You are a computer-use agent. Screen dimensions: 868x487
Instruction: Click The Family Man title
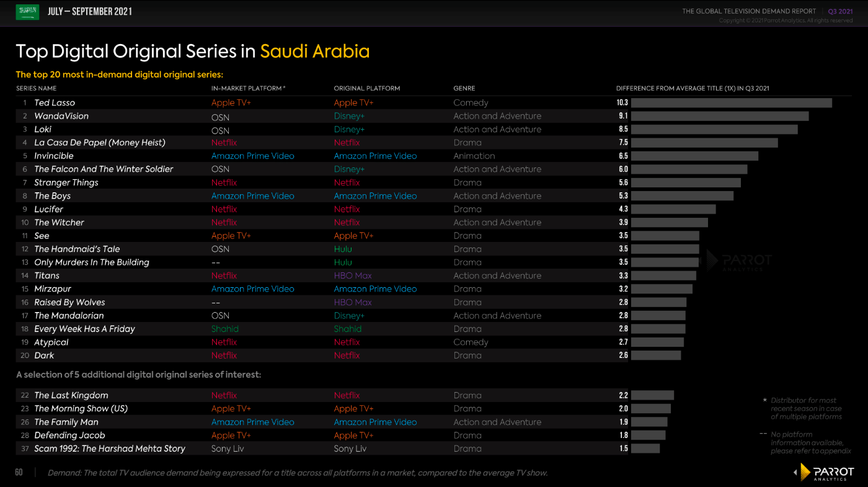[66, 422]
